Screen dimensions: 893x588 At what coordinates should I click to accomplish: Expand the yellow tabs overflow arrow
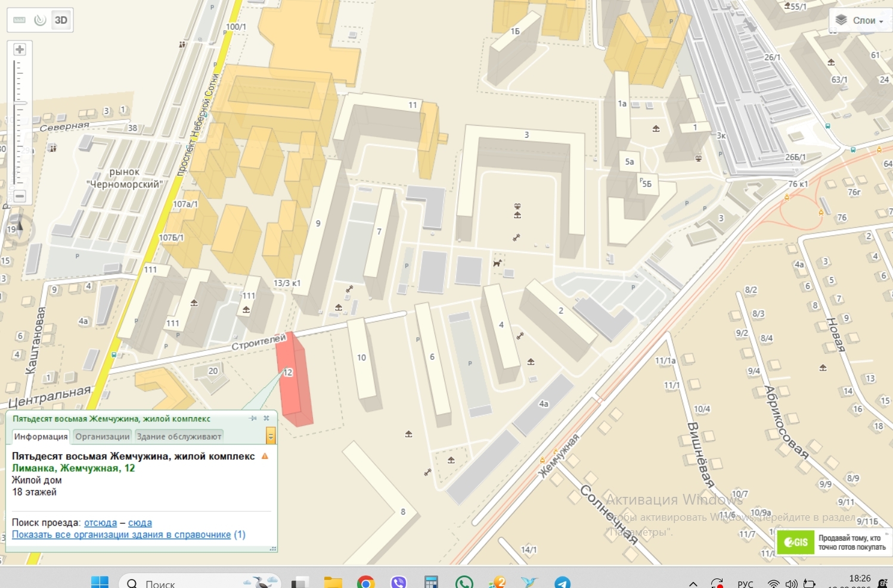(x=271, y=437)
